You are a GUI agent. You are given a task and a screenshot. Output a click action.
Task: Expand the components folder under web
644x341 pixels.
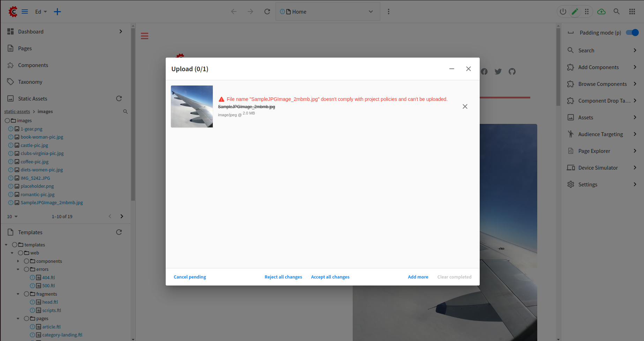(x=18, y=261)
